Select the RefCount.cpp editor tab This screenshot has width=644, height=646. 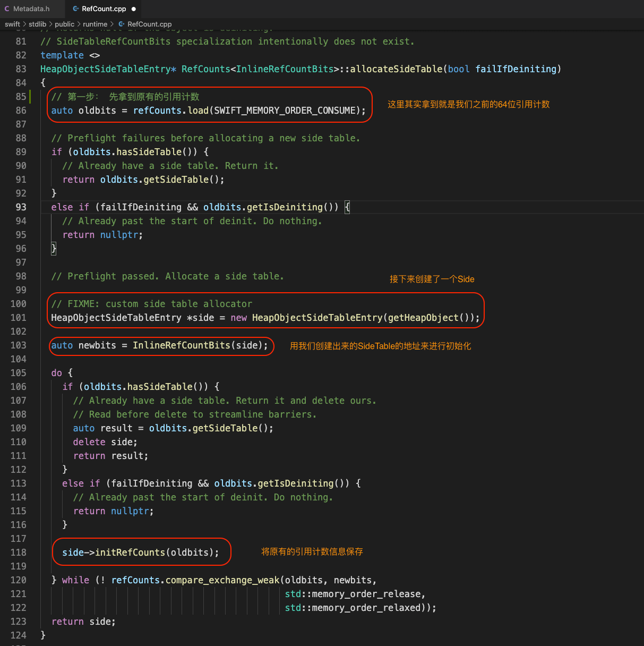[x=104, y=8]
